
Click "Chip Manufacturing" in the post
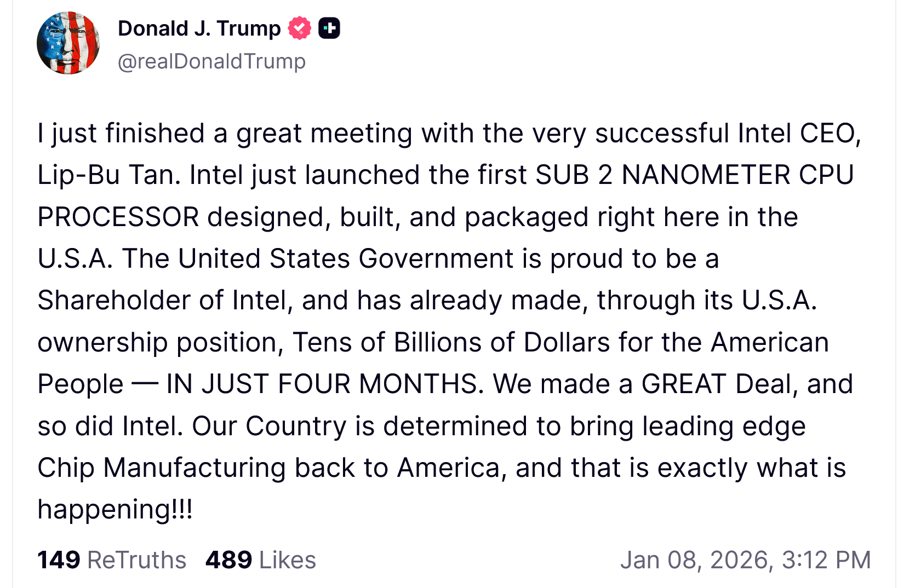point(162,468)
